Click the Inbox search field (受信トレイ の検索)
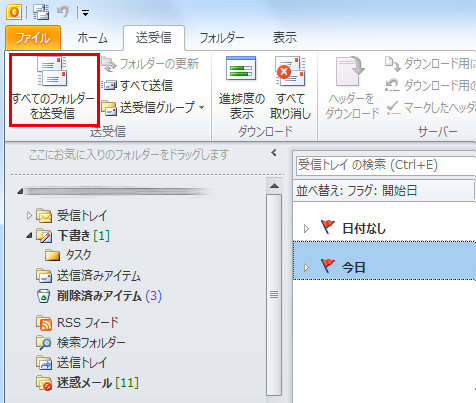 click(x=386, y=165)
